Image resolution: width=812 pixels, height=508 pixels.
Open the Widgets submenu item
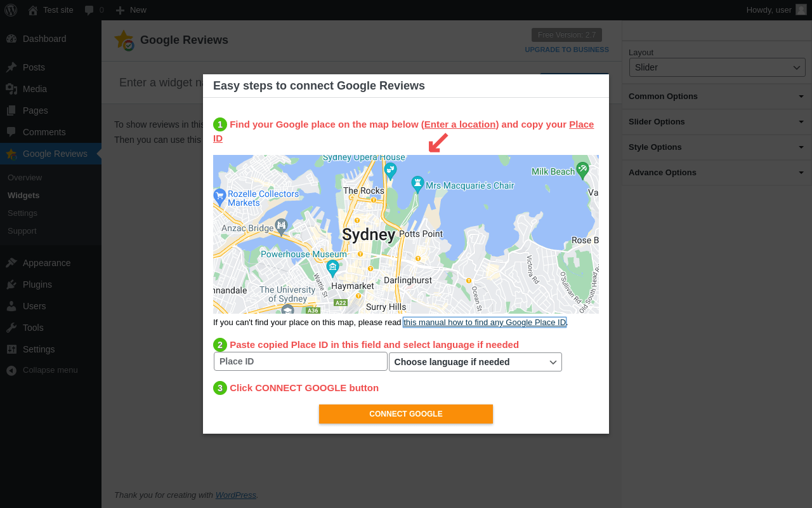(x=23, y=196)
